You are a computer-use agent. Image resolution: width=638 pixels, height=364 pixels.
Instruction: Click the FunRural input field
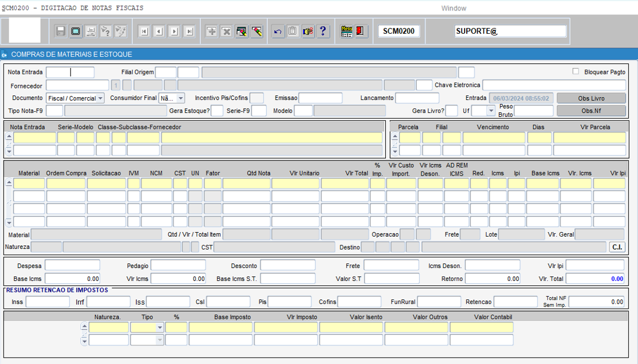pos(439,302)
